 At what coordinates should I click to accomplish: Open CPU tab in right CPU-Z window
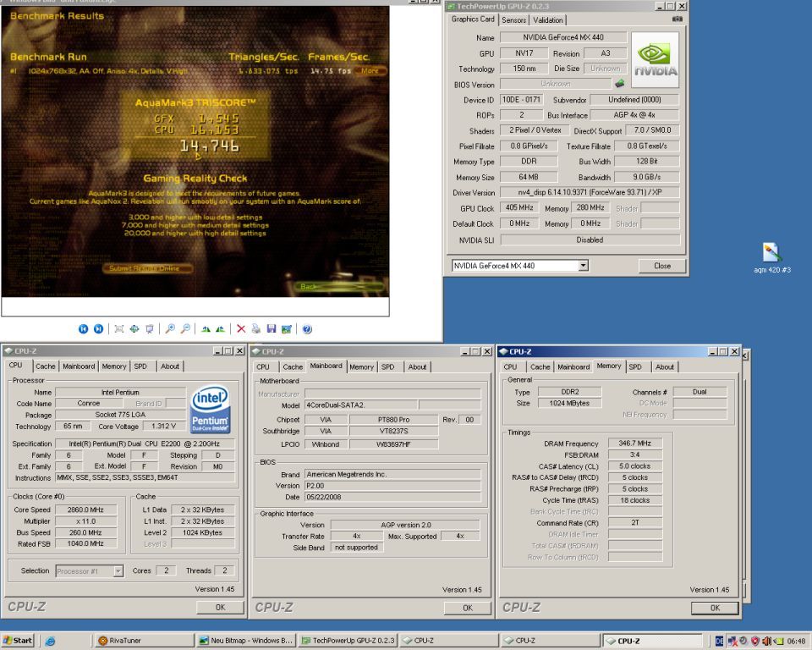510,366
